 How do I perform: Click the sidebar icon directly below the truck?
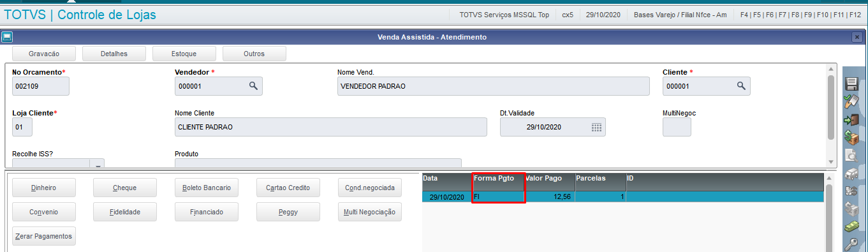[851, 190]
